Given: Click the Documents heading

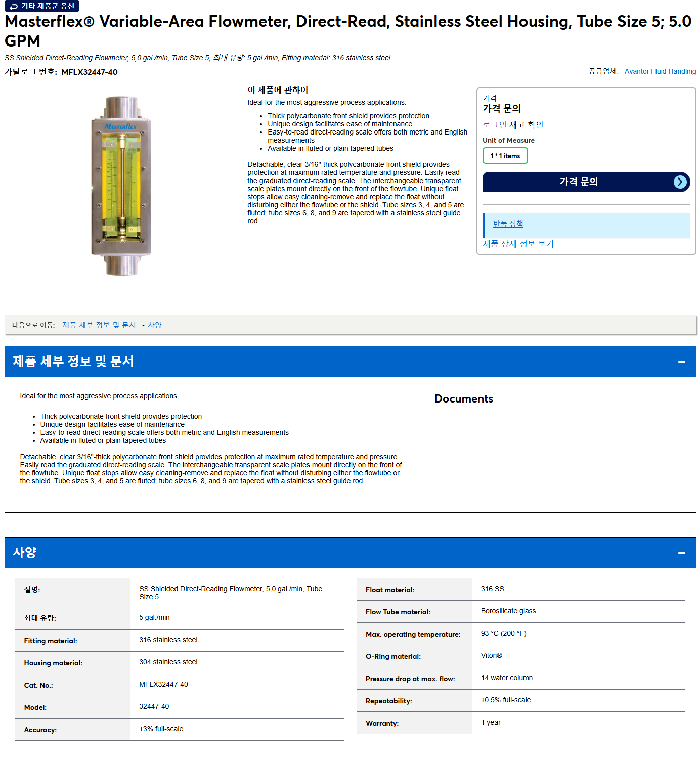Looking at the screenshot, I should point(463,398).
